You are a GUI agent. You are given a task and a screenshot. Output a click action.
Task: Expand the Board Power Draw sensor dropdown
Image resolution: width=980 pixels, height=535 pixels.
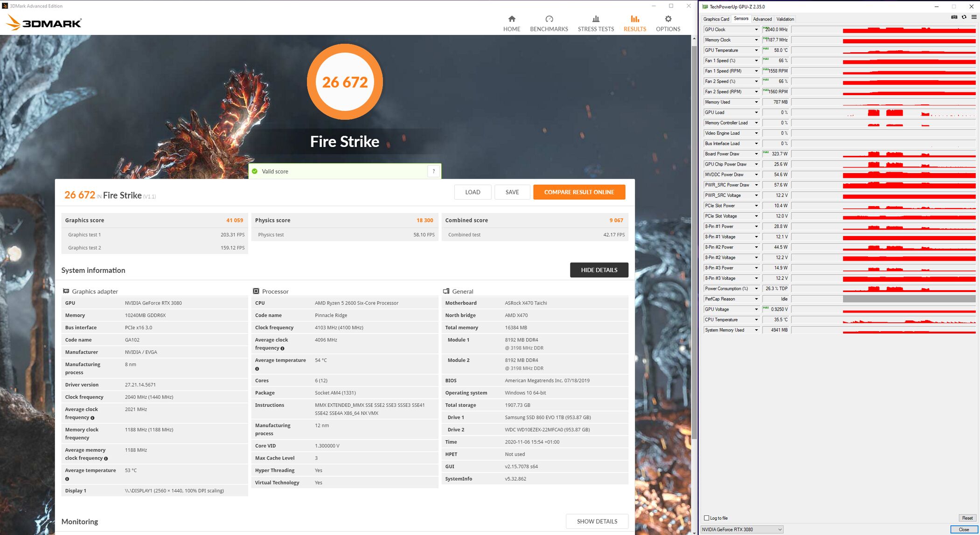[x=756, y=154]
